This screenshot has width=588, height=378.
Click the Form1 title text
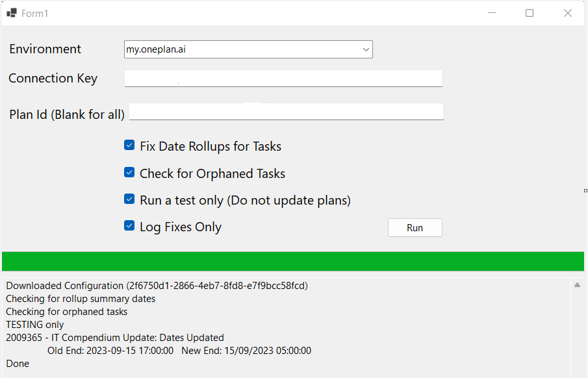[x=35, y=14]
